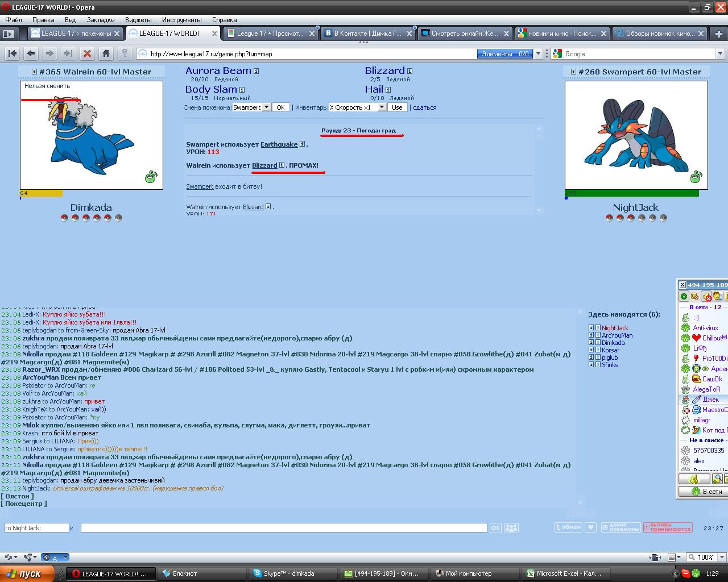
Task: Use the Aurora Beam attack
Action: coord(218,70)
